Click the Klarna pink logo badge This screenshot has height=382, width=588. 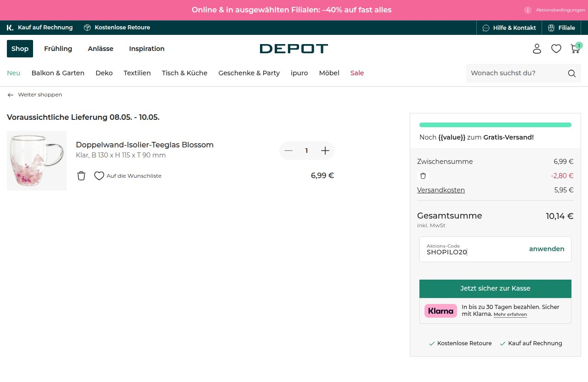[x=441, y=311]
